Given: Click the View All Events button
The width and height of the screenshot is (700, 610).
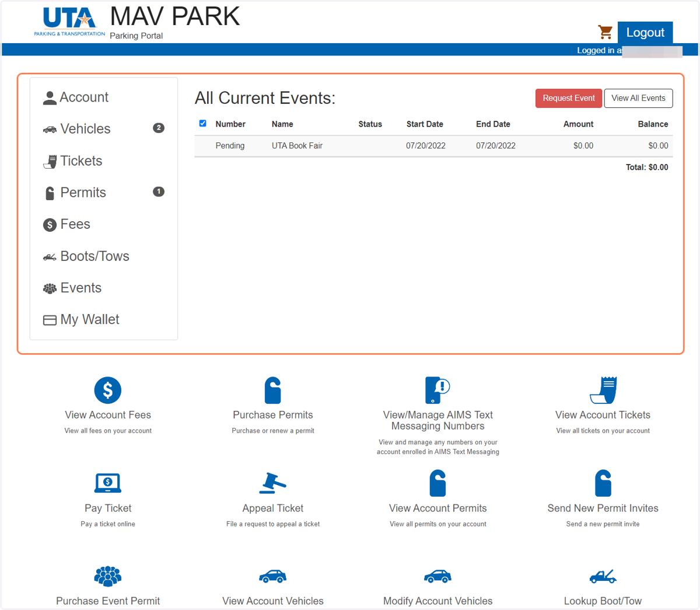Looking at the screenshot, I should pyautogui.click(x=638, y=98).
